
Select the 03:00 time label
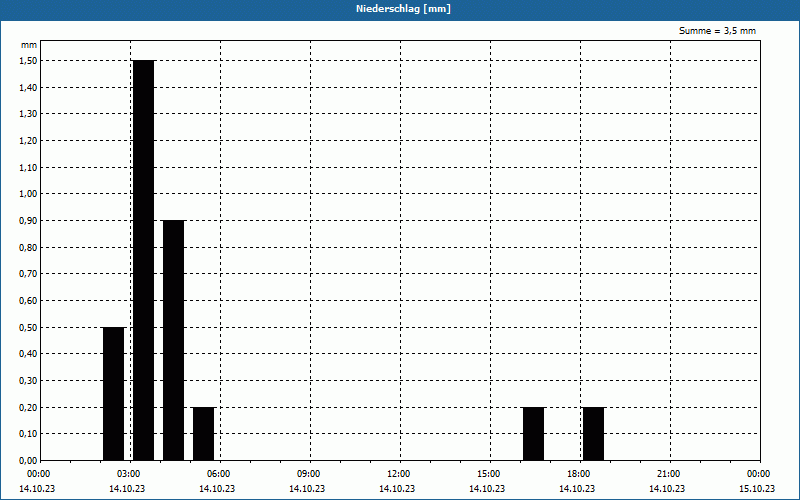pyautogui.click(x=129, y=474)
